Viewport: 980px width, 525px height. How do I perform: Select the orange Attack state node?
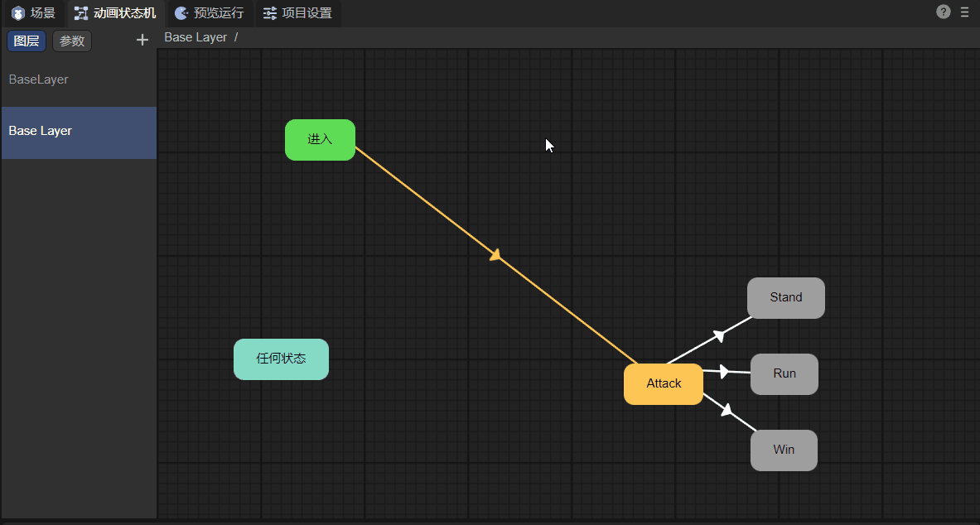point(663,383)
